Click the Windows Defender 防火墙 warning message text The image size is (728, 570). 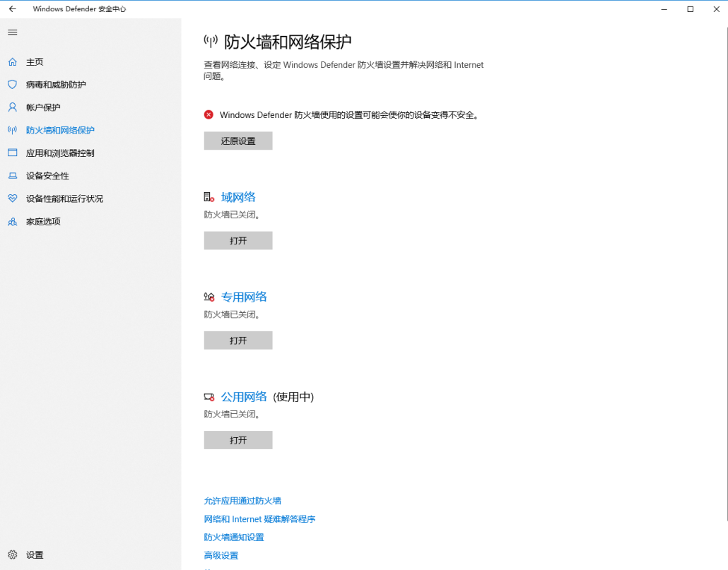pyautogui.click(x=349, y=114)
